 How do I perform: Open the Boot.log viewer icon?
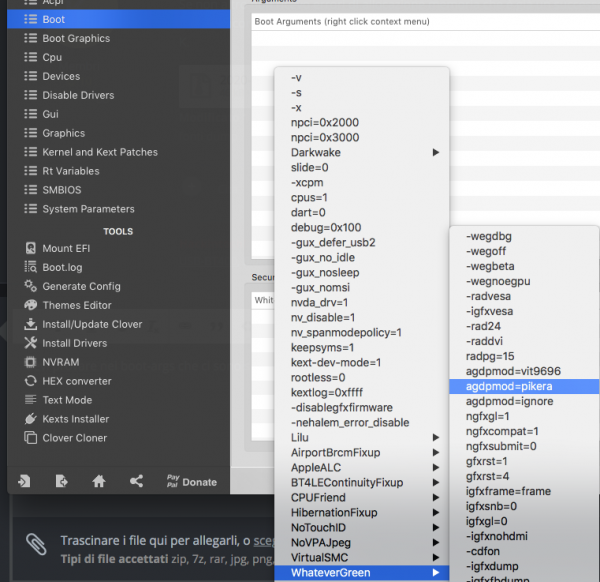tap(31, 267)
